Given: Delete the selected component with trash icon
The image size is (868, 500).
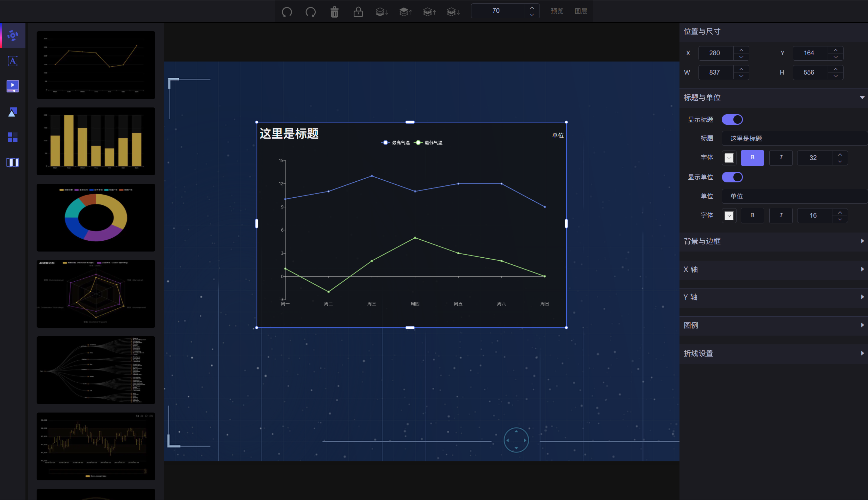Looking at the screenshot, I should (x=335, y=12).
